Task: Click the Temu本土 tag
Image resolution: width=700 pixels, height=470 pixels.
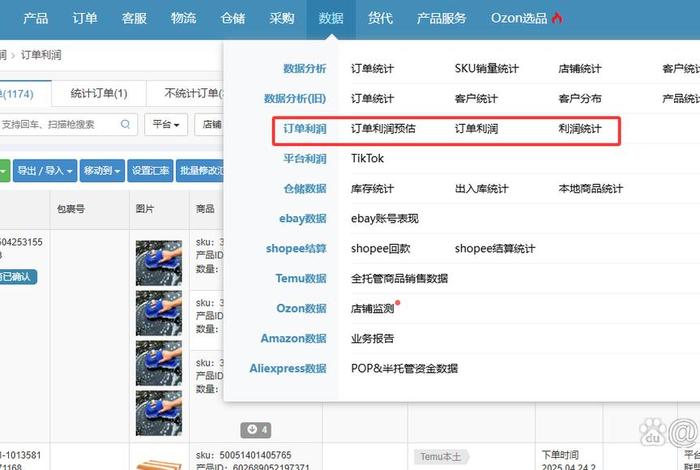Action: click(x=441, y=457)
